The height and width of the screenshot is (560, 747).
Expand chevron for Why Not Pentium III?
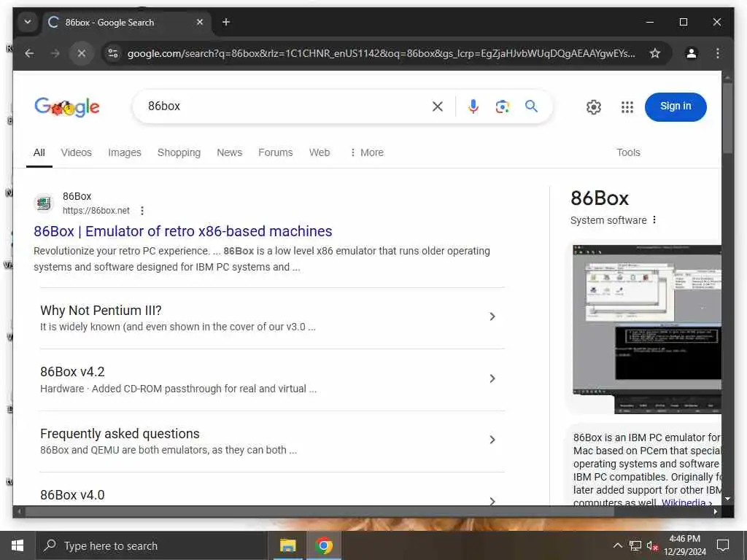click(x=492, y=316)
